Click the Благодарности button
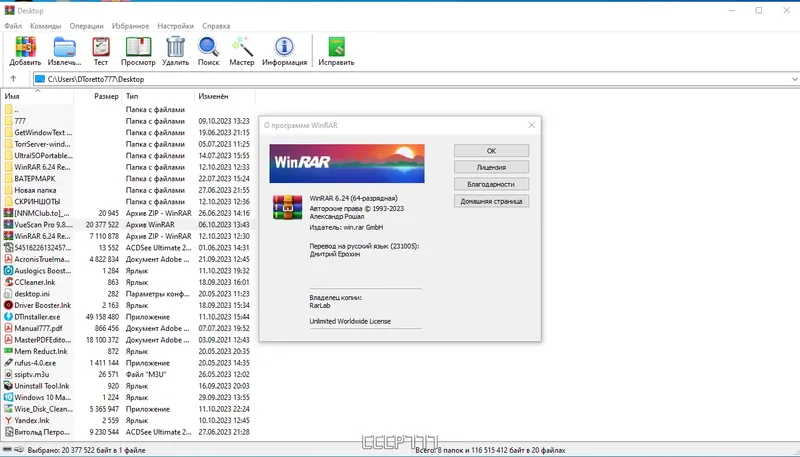The image size is (800, 457). click(491, 184)
